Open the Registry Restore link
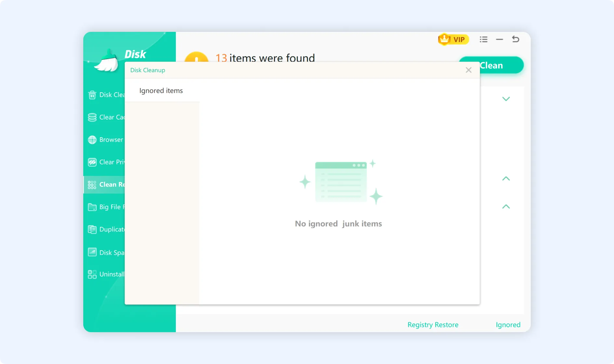614x364 pixels. [433, 325]
